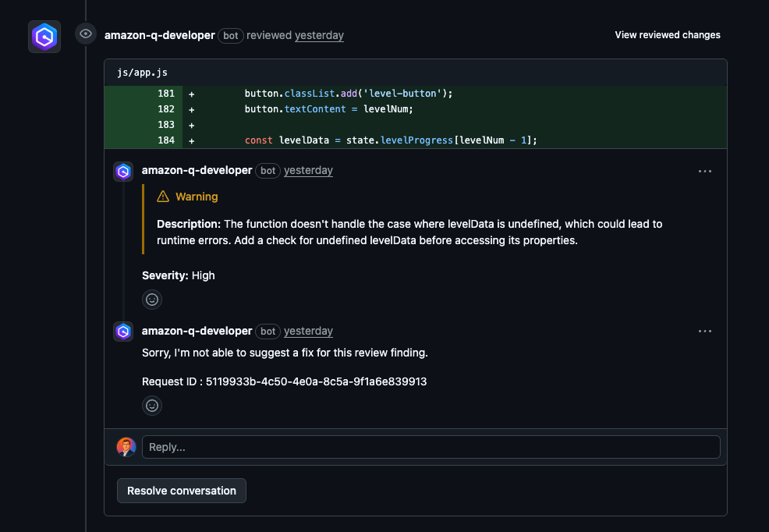
Task: Click the Resolve conversation button
Action: (181, 491)
